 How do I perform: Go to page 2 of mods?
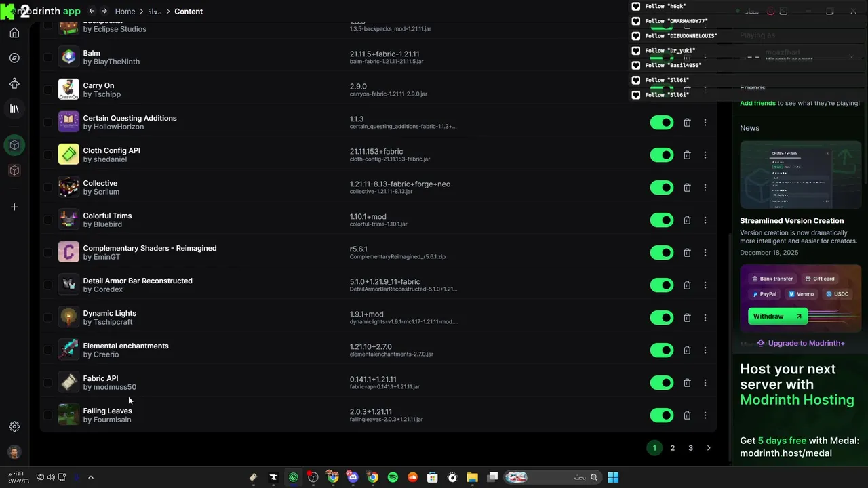pos(673,448)
